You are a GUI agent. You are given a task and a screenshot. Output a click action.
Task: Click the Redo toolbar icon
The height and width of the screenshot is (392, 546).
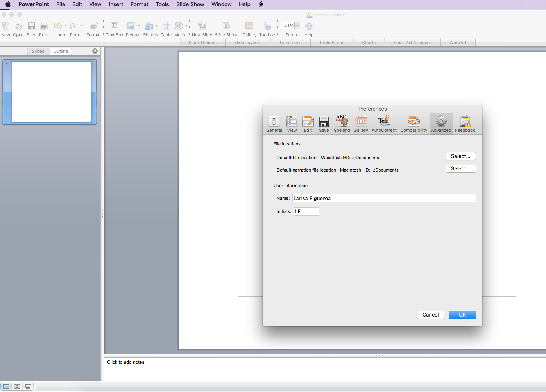pyautogui.click(x=74, y=29)
